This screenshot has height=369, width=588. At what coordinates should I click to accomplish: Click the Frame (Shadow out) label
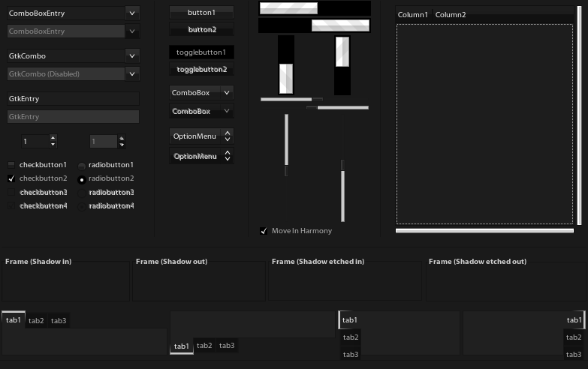171,262
